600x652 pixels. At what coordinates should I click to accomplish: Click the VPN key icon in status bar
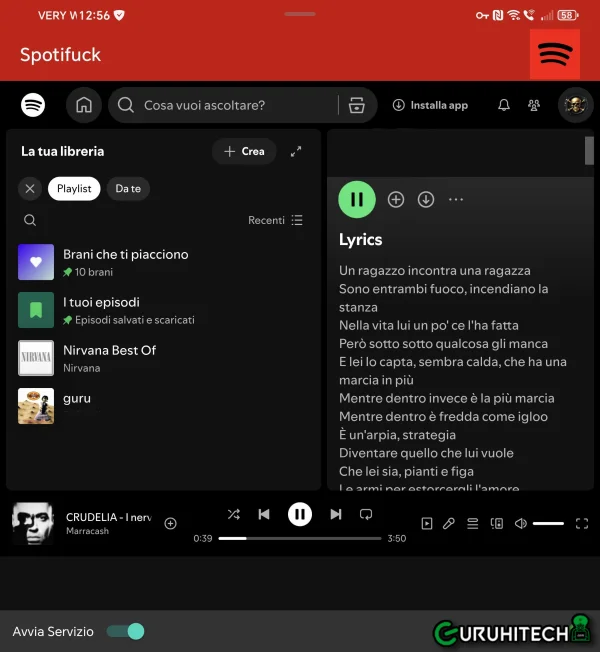click(x=482, y=16)
